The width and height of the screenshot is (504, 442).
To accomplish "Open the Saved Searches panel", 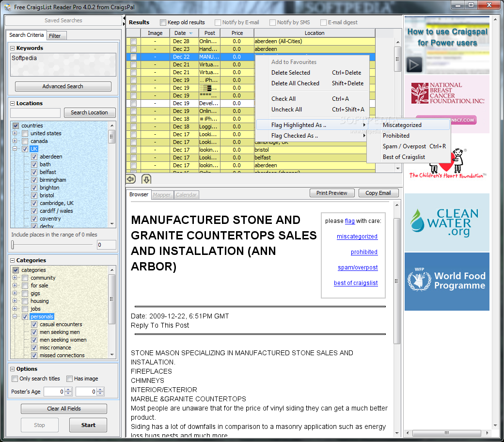I will click(63, 20).
